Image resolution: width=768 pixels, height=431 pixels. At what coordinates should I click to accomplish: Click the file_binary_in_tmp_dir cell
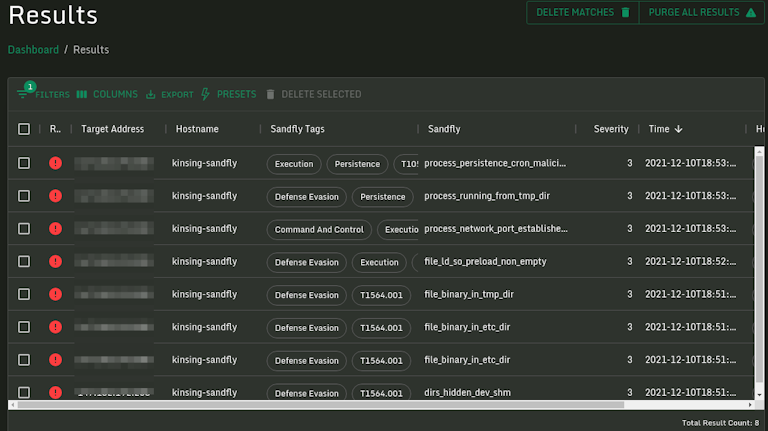469,294
